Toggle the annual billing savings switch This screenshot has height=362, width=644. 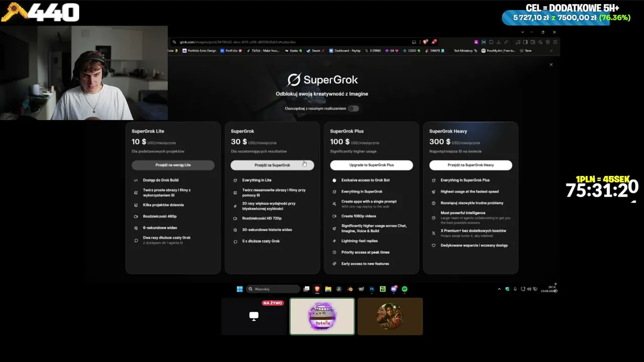pos(353,109)
